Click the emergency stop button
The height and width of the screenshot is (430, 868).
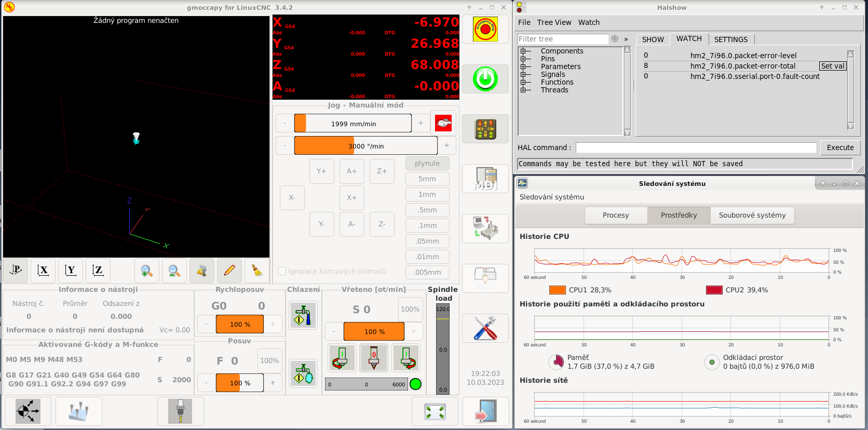point(485,29)
